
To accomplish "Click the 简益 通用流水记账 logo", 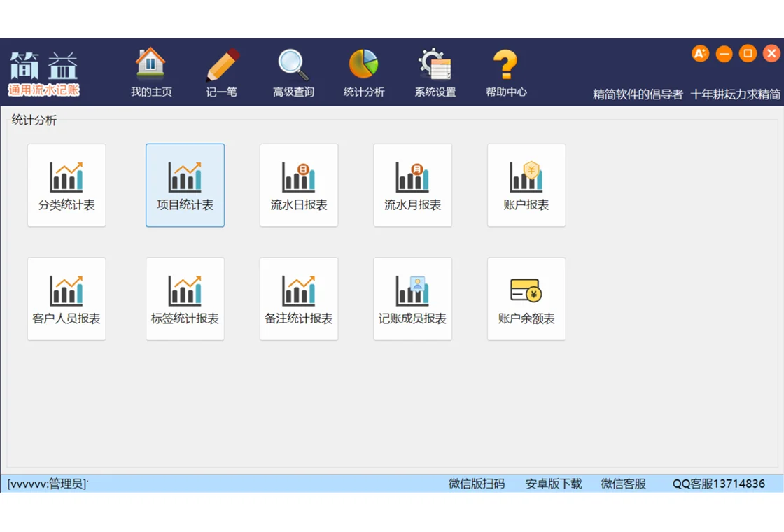I will coord(44,73).
